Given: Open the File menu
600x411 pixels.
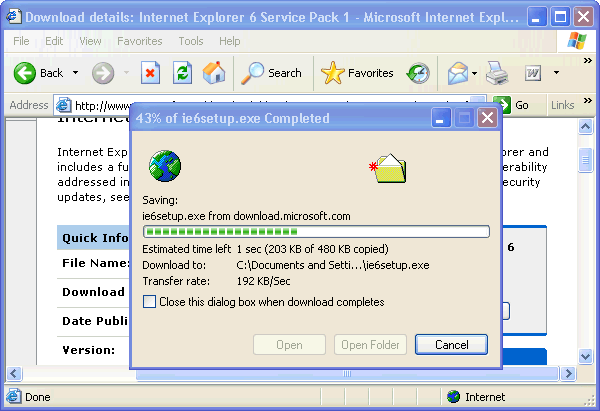Looking at the screenshot, I should (21, 41).
